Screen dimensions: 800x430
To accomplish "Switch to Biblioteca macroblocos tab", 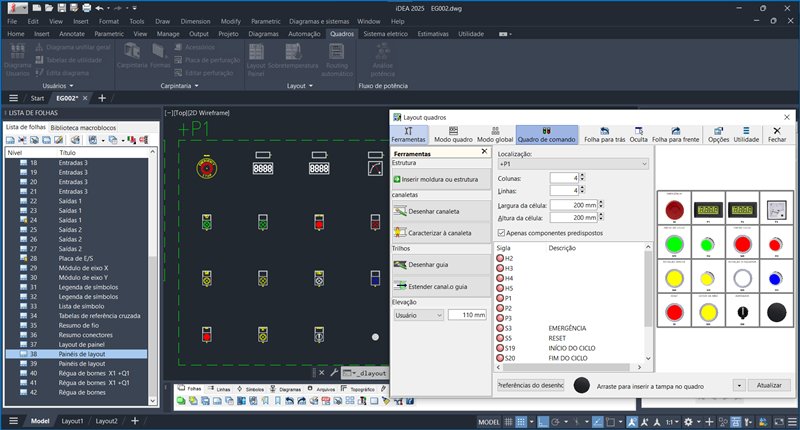I will coord(83,128).
